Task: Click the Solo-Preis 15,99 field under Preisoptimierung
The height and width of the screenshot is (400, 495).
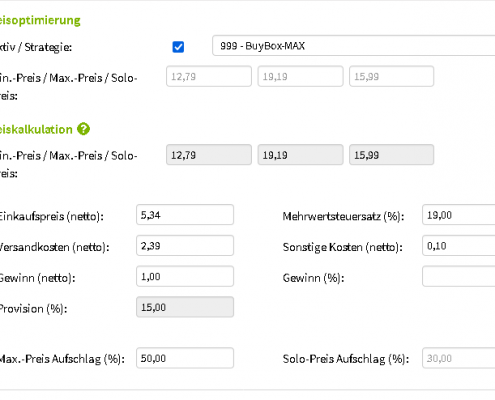Action: [392, 76]
